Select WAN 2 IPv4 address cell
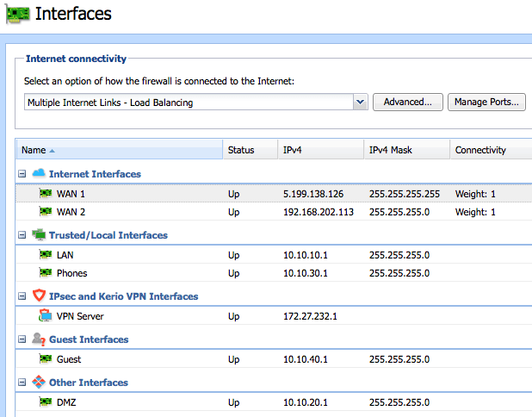Image resolution: width=532 pixels, height=417 pixels. click(319, 212)
